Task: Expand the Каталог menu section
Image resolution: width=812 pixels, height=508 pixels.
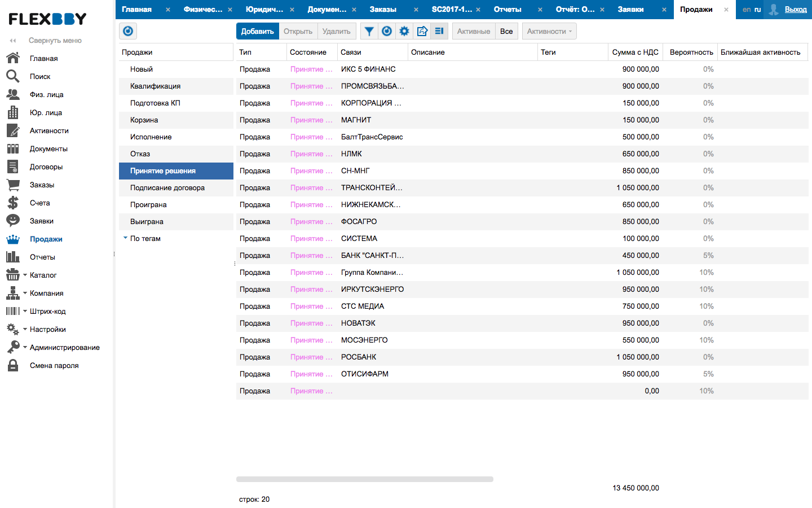Action: pyautogui.click(x=25, y=275)
